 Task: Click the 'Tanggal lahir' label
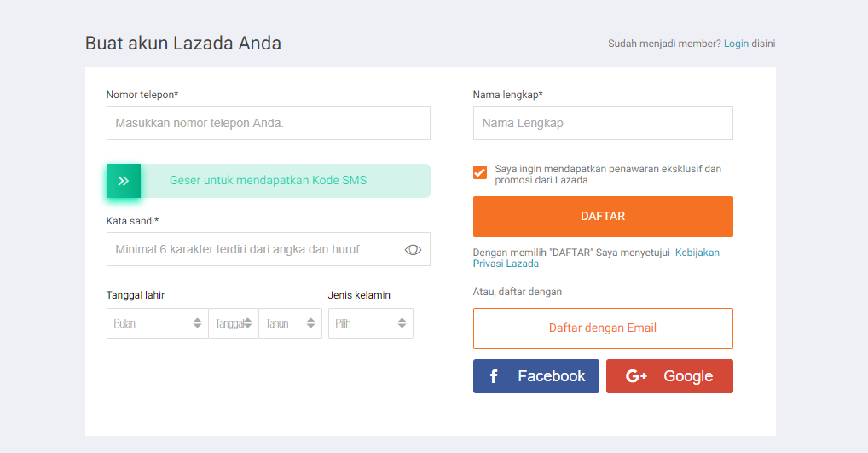tap(135, 295)
